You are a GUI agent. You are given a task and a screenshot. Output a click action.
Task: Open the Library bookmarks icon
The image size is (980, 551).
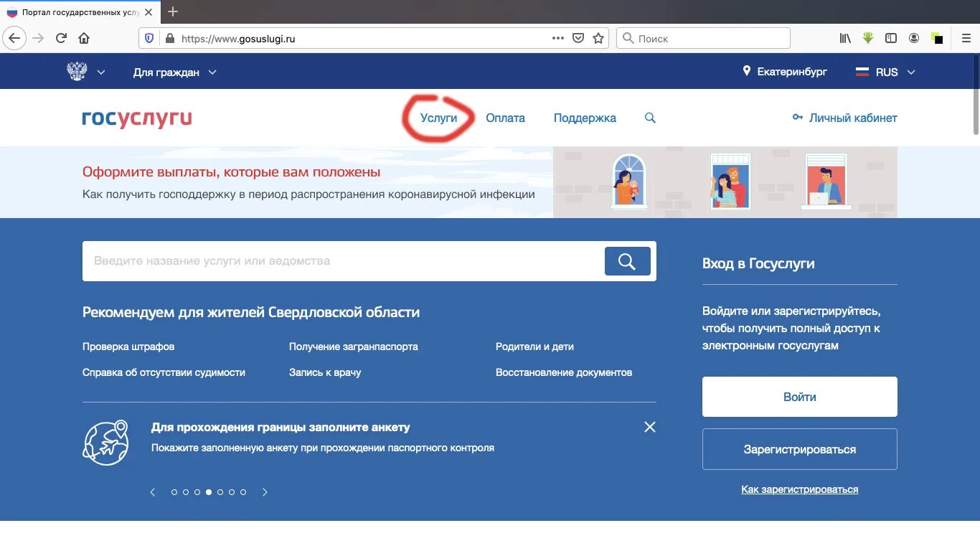pos(845,39)
